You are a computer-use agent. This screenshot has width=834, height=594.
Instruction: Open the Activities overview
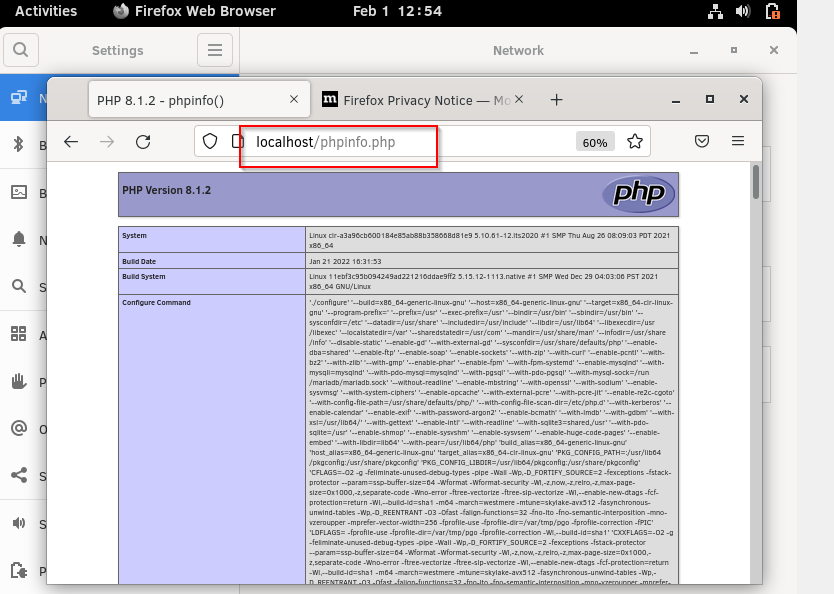(46, 11)
